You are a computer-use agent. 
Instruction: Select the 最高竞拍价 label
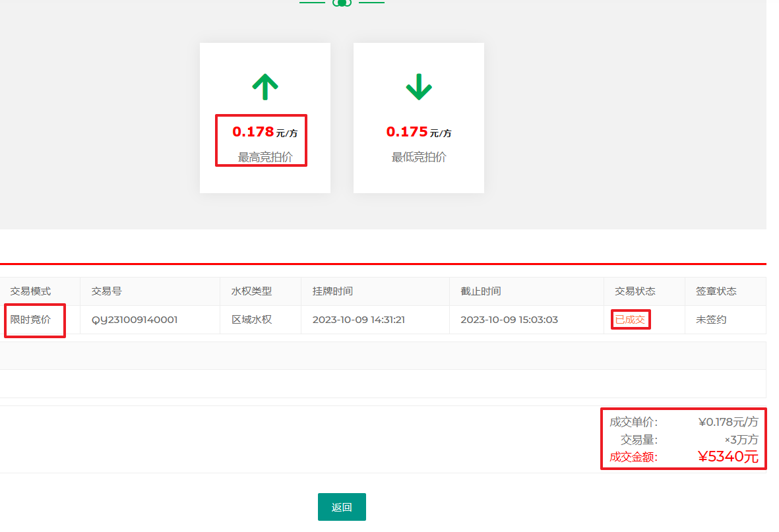[x=265, y=158]
